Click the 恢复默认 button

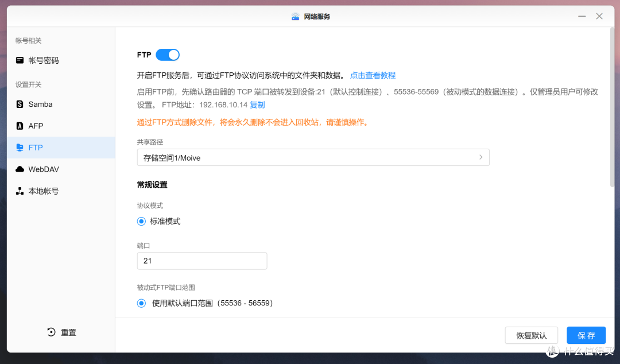tap(532, 335)
